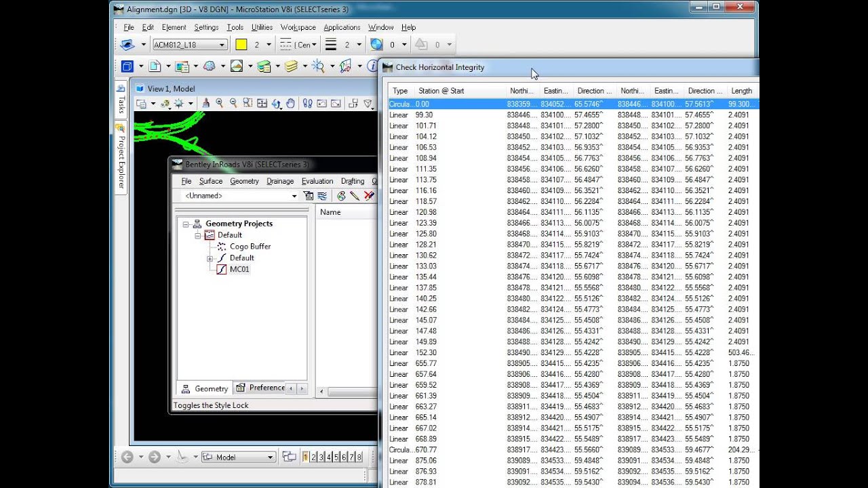Click the previous view back arrow button
The height and width of the screenshot is (488, 868).
click(x=127, y=457)
